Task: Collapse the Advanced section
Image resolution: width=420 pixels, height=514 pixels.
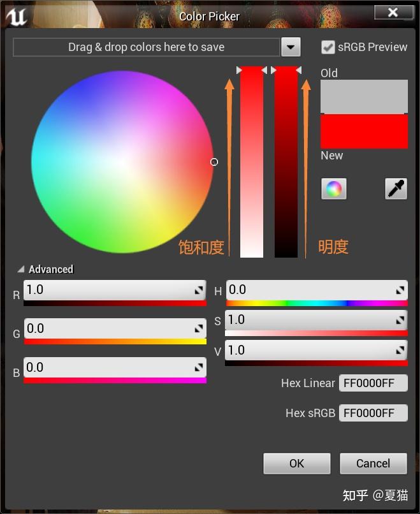Action: (x=21, y=269)
